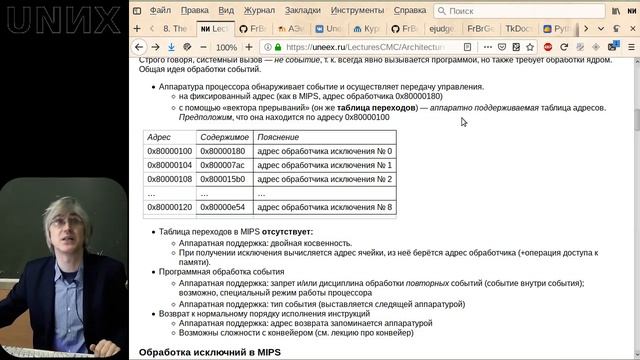Open the Правка menu
The height and width of the screenshot is (360, 640).
pos(194,10)
